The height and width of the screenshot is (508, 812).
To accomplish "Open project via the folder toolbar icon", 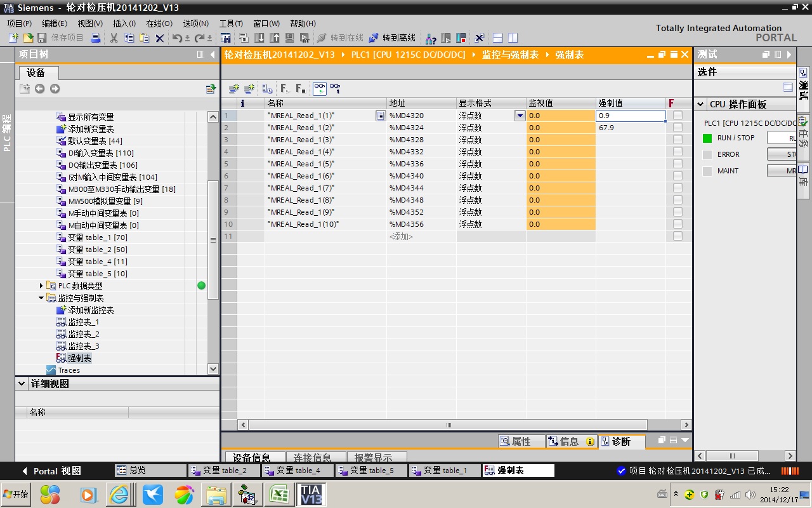I will (x=28, y=38).
